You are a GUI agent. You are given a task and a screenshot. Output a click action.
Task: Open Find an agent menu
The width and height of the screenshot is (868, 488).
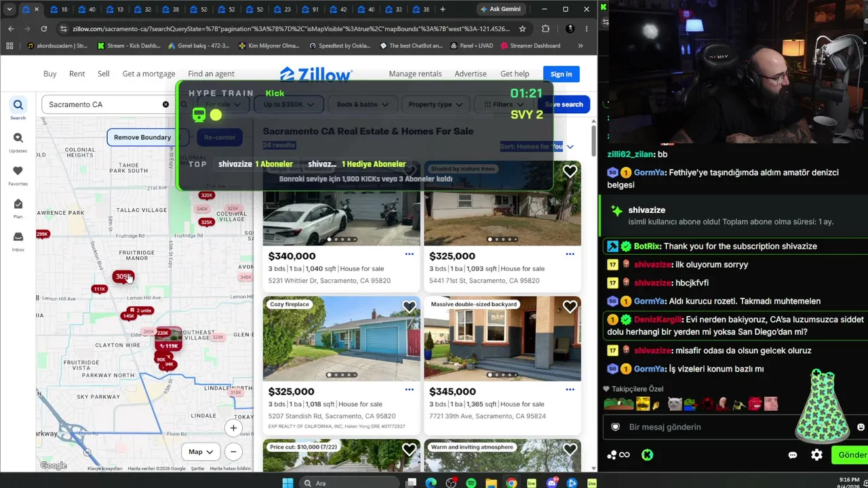click(x=211, y=74)
